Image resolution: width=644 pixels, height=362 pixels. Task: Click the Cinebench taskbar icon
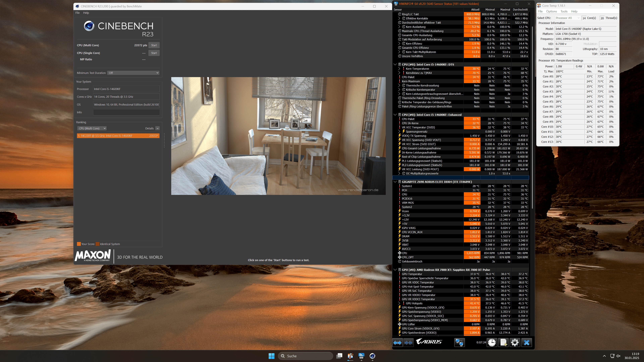tap(372, 356)
